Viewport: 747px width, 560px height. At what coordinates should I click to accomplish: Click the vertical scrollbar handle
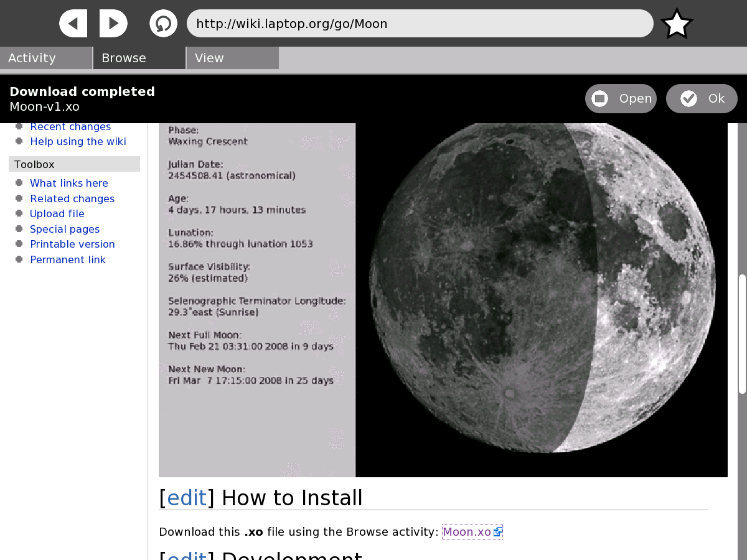coord(742,334)
